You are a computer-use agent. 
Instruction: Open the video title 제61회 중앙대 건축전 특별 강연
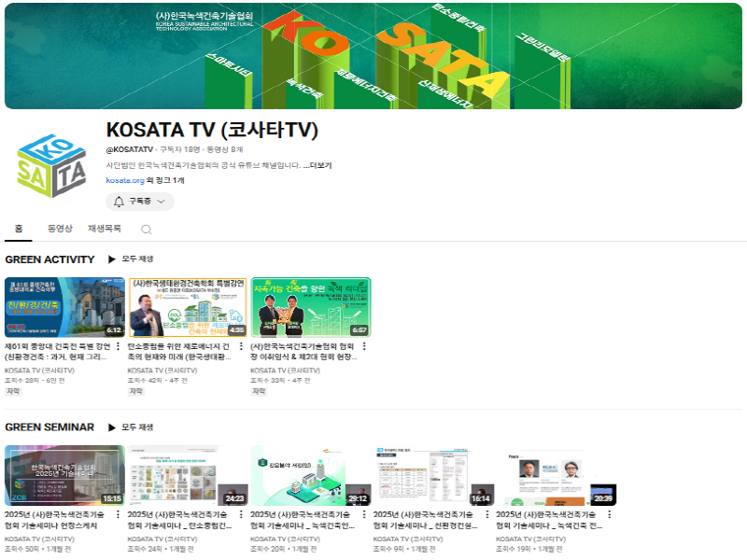58,352
